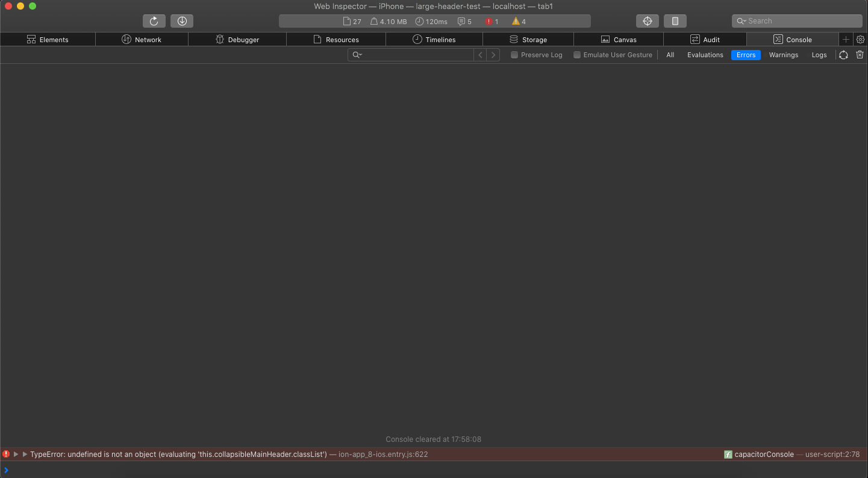Click the next search result chevron

coord(493,54)
